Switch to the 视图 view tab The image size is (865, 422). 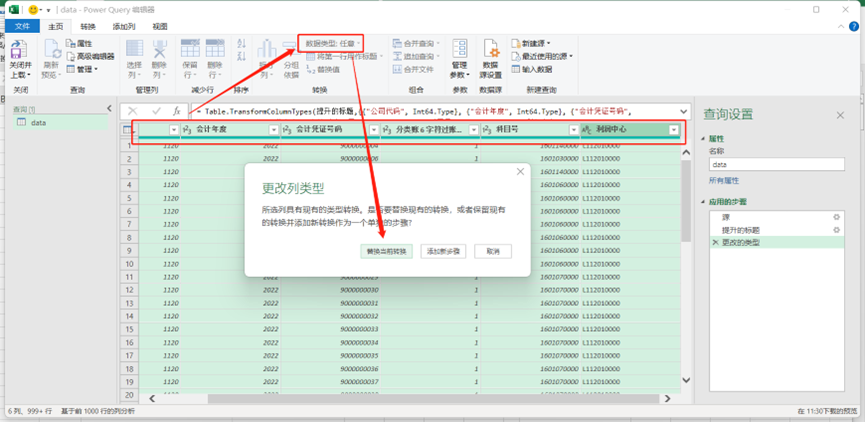pos(160,26)
